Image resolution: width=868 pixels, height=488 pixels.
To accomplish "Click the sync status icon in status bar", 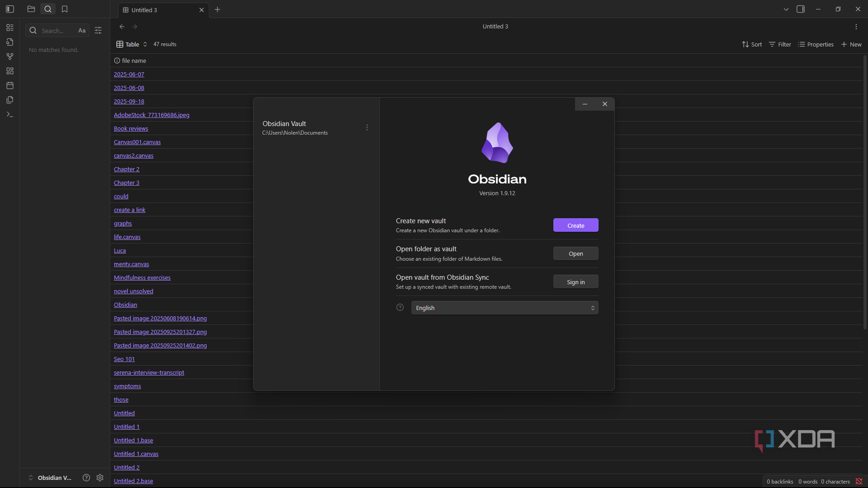I will coord(859,481).
